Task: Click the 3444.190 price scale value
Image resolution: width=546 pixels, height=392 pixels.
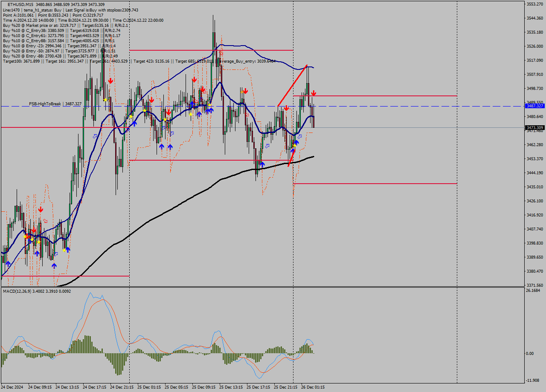Action: 535,173
